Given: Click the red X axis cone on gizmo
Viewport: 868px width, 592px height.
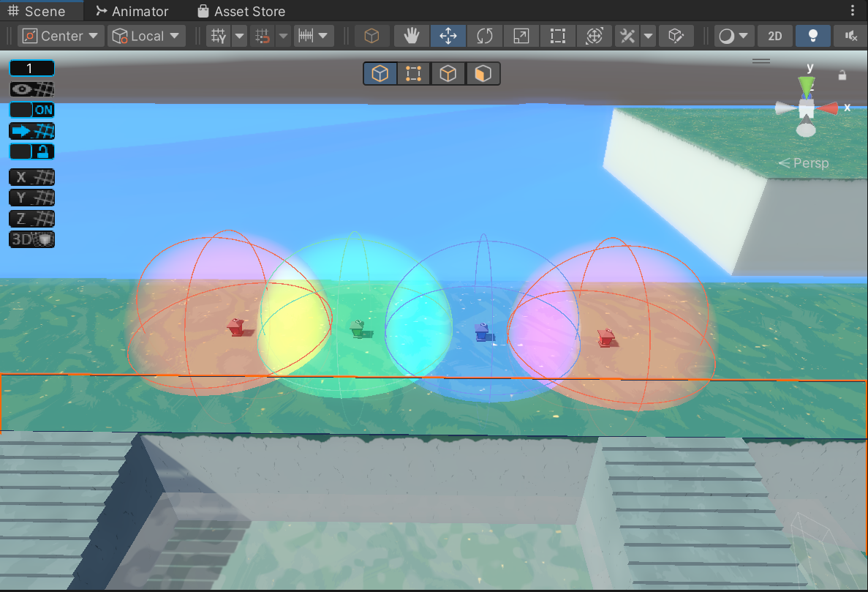Looking at the screenshot, I should coord(828,108).
